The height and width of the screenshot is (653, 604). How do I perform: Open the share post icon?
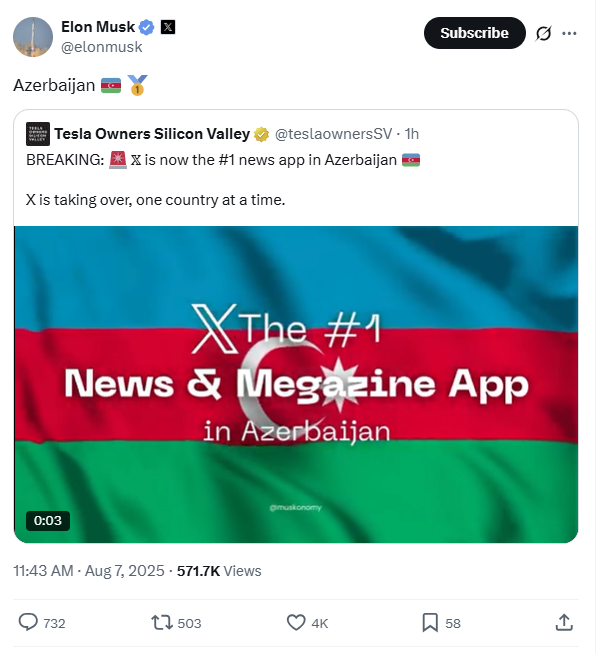pos(564,622)
